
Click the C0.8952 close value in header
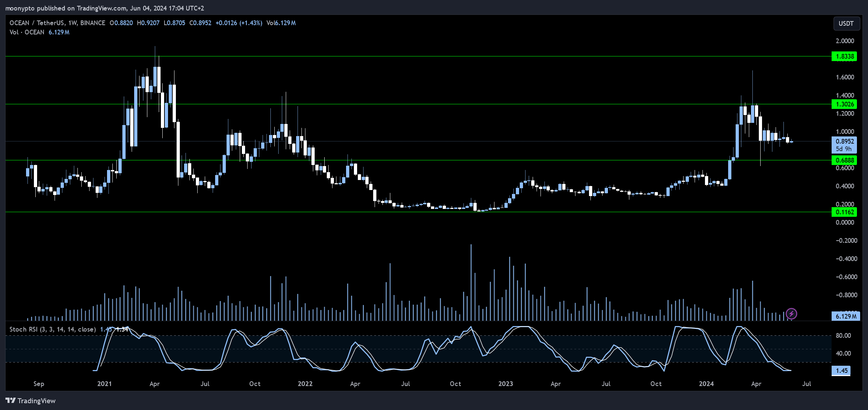[200, 23]
